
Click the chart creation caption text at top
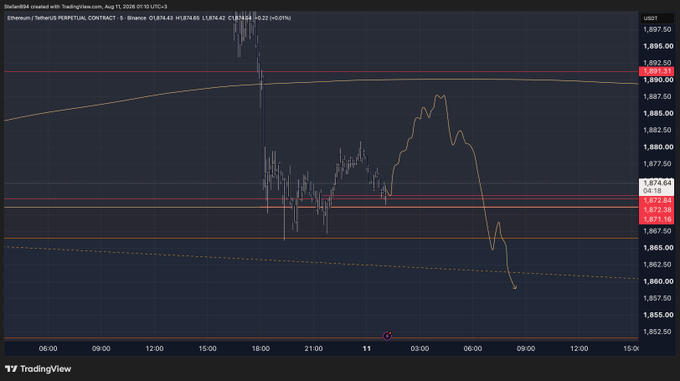(x=85, y=7)
